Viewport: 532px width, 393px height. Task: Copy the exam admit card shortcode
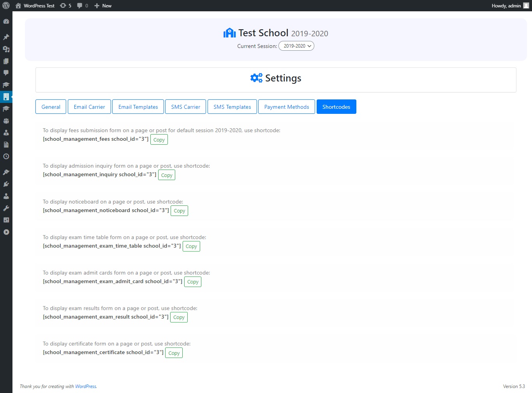point(192,281)
